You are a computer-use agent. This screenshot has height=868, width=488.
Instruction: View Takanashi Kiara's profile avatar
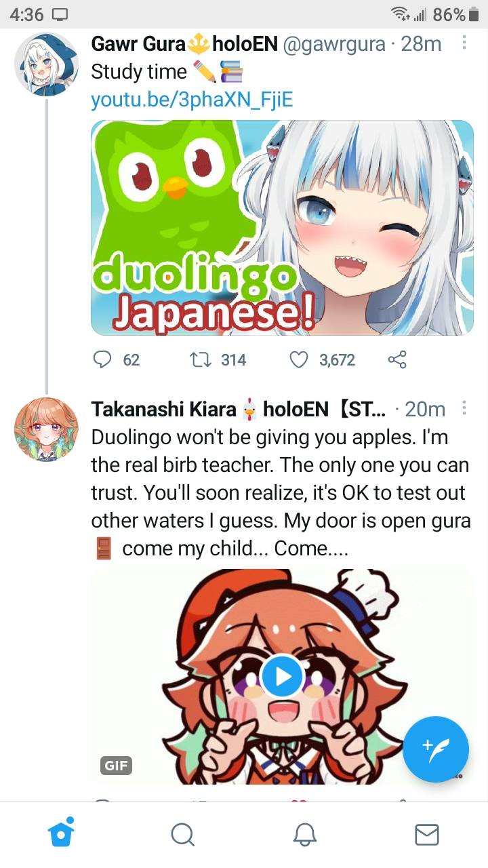point(47,429)
